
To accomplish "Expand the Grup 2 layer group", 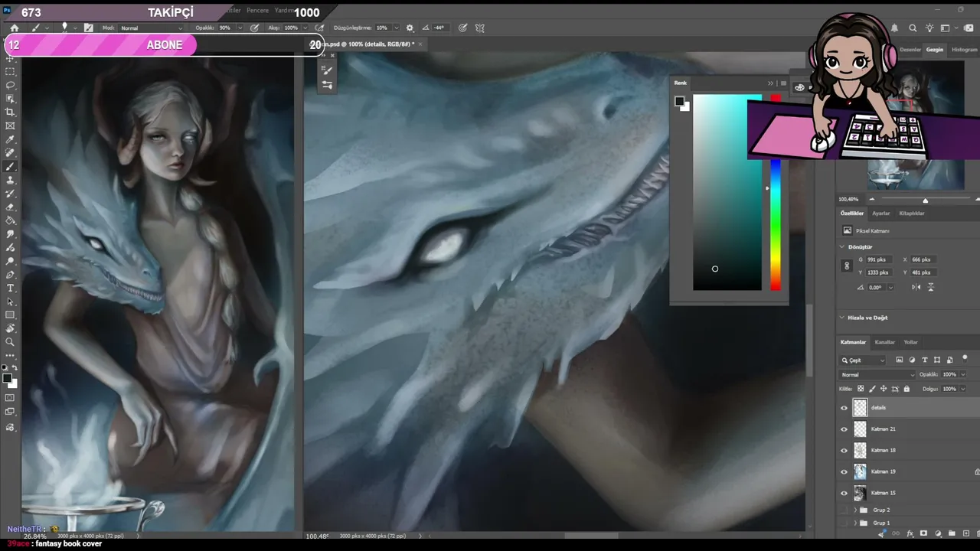I will [855, 510].
